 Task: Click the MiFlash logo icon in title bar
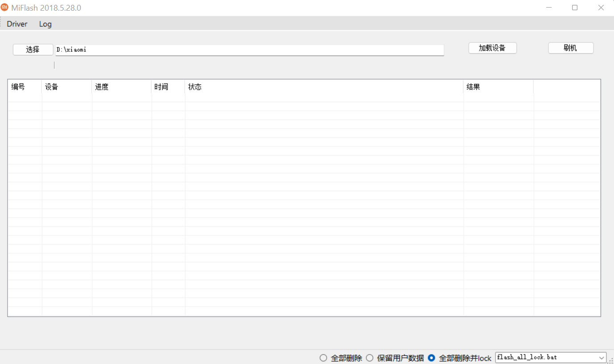tap(4, 8)
